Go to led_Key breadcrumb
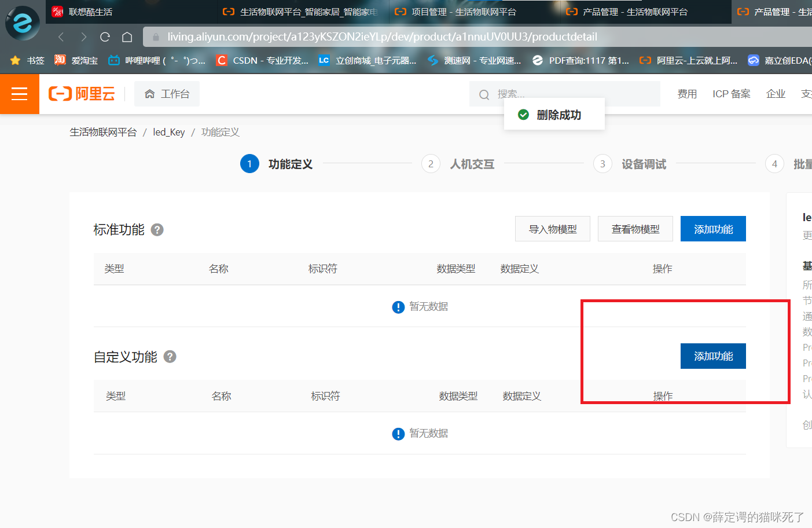This screenshot has width=812, height=528. (x=169, y=132)
